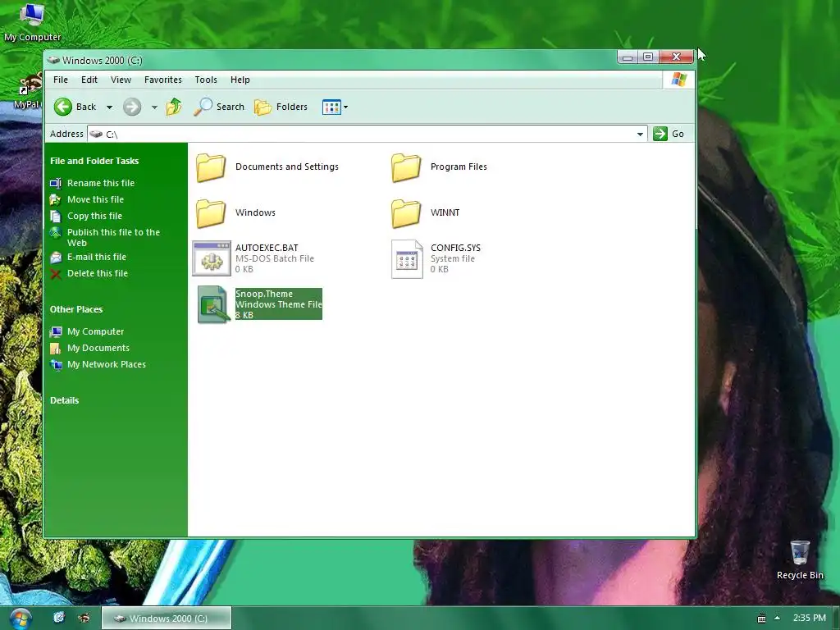The image size is (840, 630).
Task: Go up one folder level
Action: (x=174, y=107)
